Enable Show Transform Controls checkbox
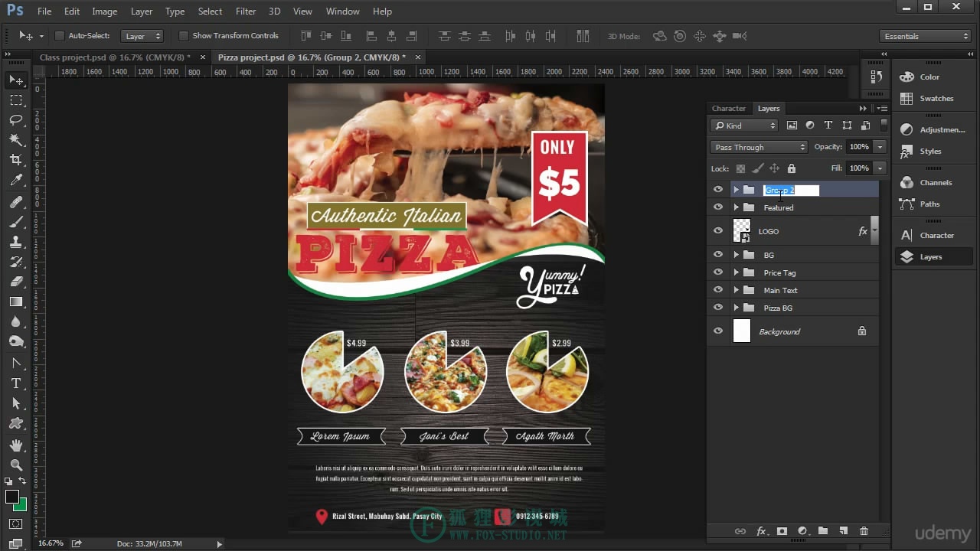The height and width of the screenshot is (551, 980). (x=184, y=36)
